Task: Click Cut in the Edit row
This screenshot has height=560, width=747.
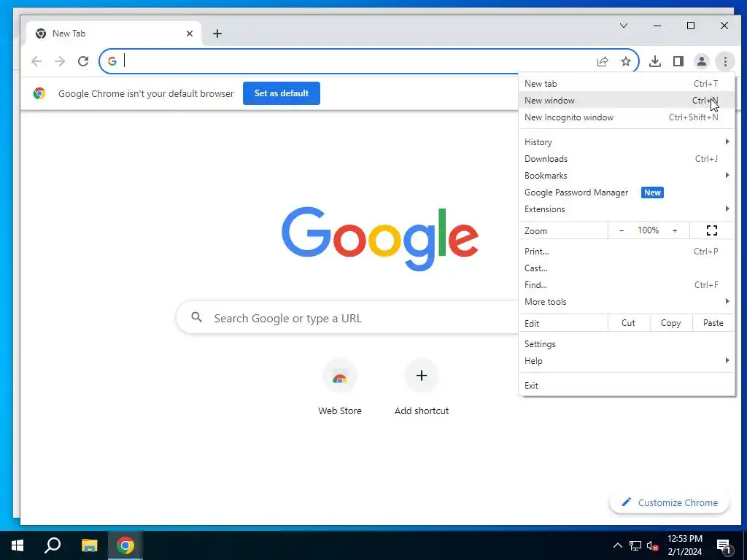Action: [x=628, y=323]
